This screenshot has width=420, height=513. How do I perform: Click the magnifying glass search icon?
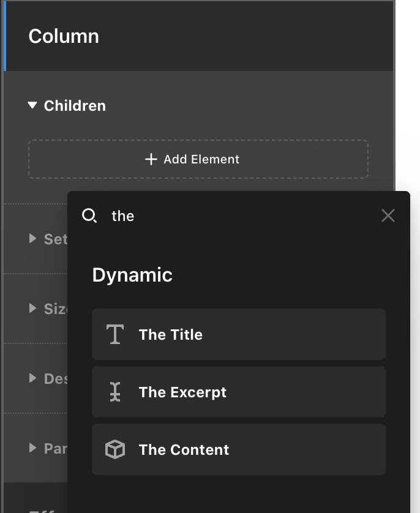(x=89, y=215)
